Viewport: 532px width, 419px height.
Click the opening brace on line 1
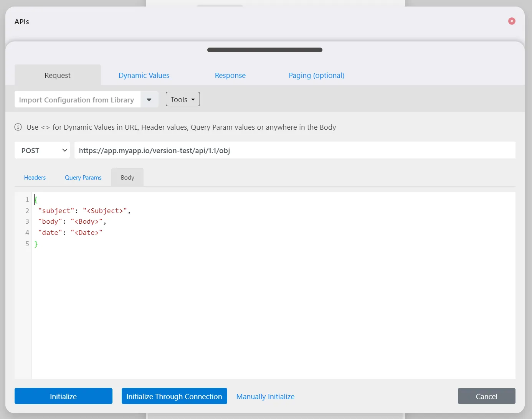tap(36, 200)
